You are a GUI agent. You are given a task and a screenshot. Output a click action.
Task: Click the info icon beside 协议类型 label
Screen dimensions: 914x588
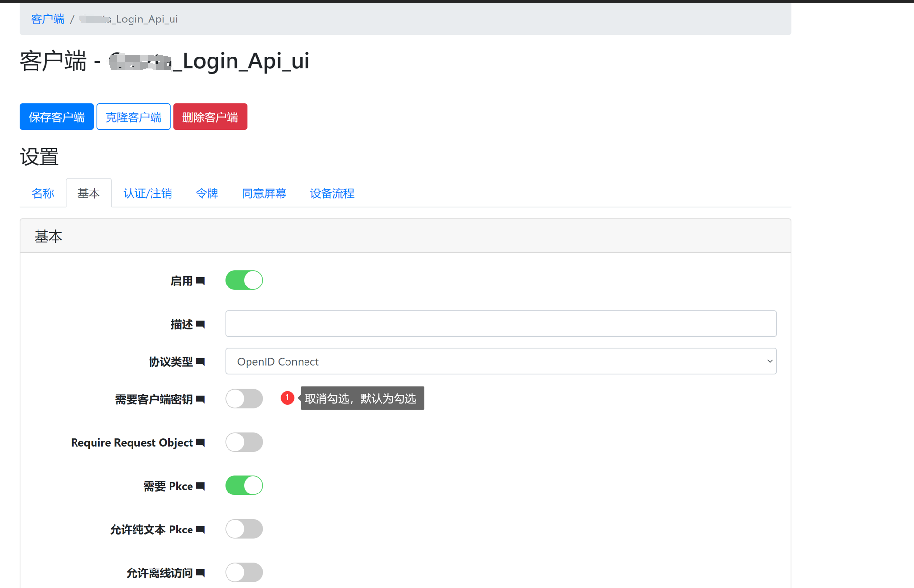(200, 361)
